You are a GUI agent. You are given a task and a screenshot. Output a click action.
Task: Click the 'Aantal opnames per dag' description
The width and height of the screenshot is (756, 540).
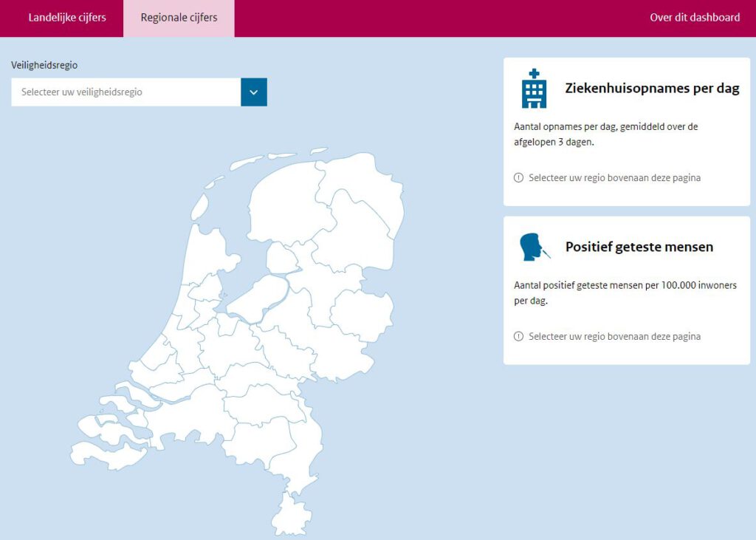pos(605,134)
